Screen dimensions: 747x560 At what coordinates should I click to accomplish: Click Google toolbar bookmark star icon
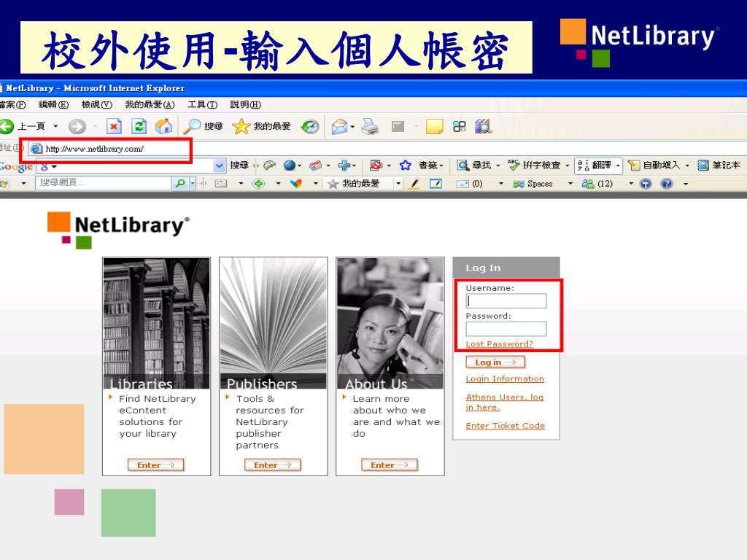click(x=406, y=166)
